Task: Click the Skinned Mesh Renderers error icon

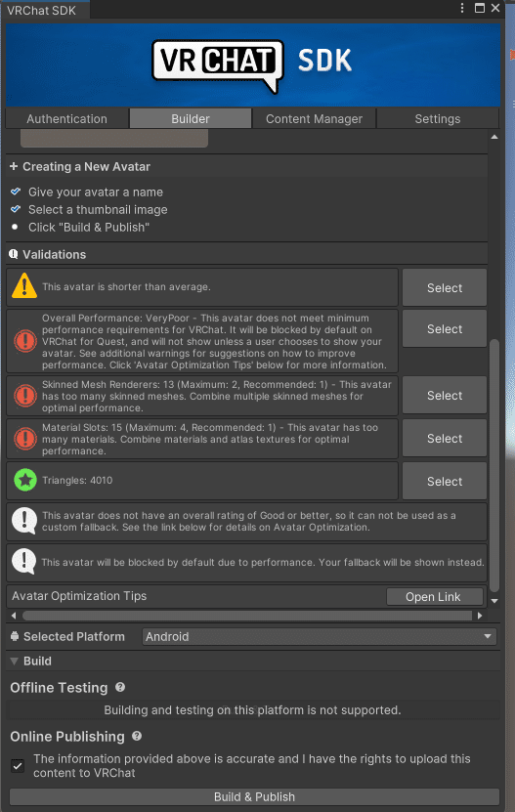Action: coord(24,396)
